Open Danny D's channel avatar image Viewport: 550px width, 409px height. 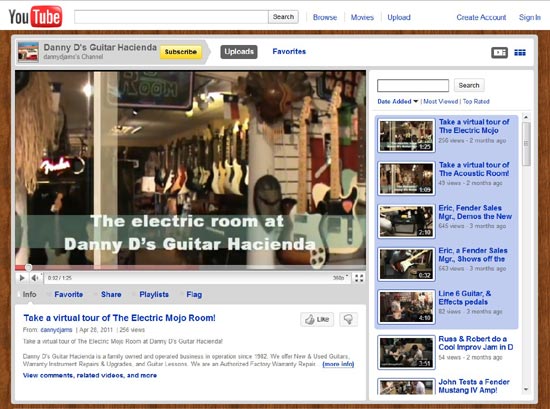pyautogui.click(x=28, y=52)
